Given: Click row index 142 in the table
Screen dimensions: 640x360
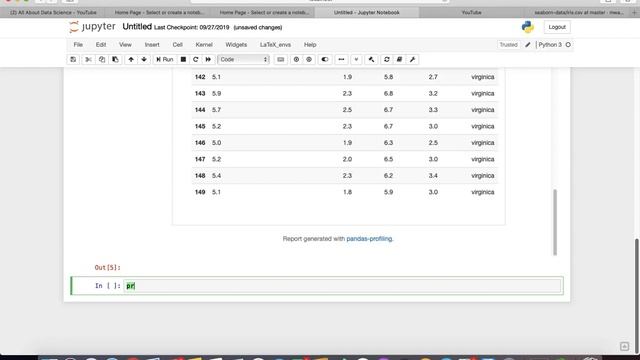Looking at the screenshot, I should point(200,77).
